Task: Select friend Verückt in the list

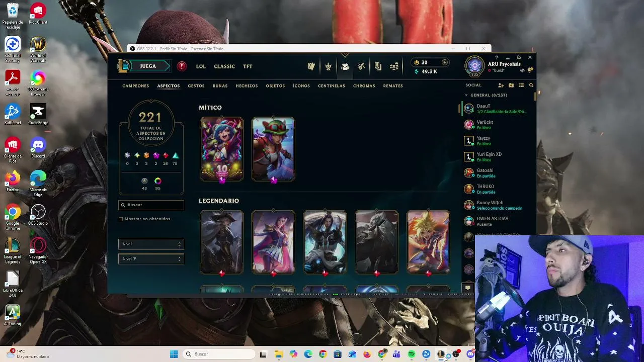Action: click(497, 125)
